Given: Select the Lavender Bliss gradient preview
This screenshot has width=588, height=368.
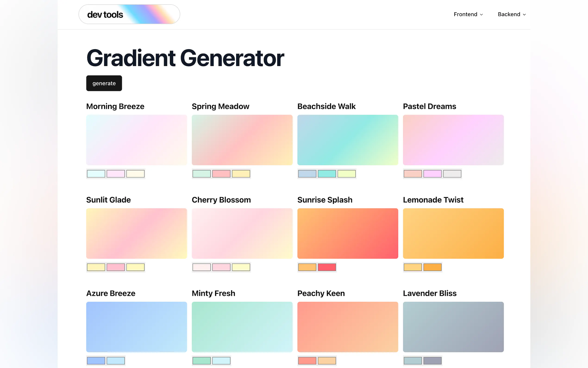Looking at the screenshot, I should click(x=453, y=327).
